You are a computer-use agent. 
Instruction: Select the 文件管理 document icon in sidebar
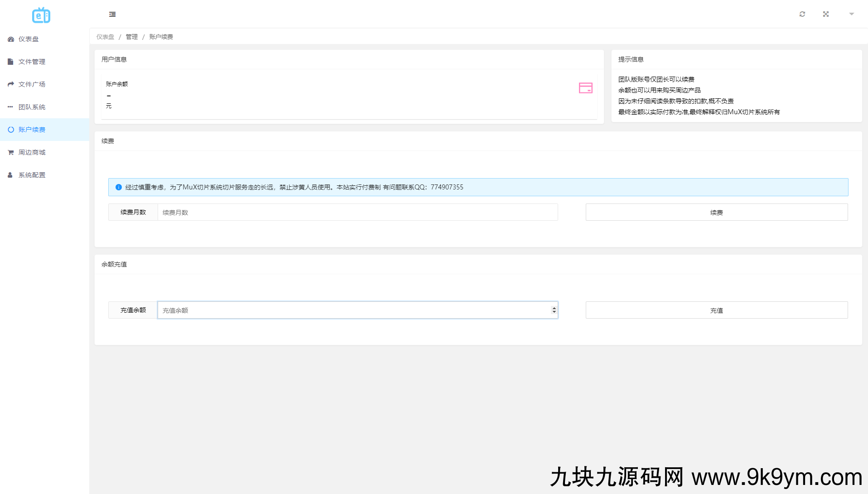10,61
